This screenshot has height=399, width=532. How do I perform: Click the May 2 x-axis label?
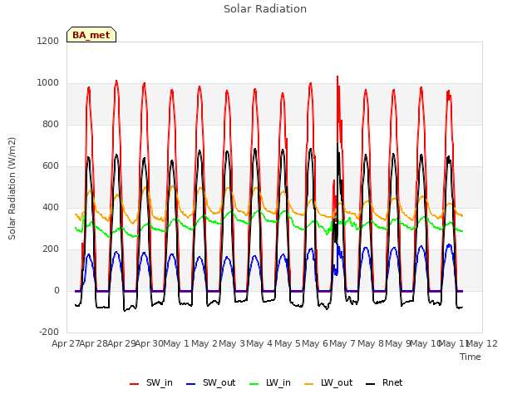coord(204,343)
